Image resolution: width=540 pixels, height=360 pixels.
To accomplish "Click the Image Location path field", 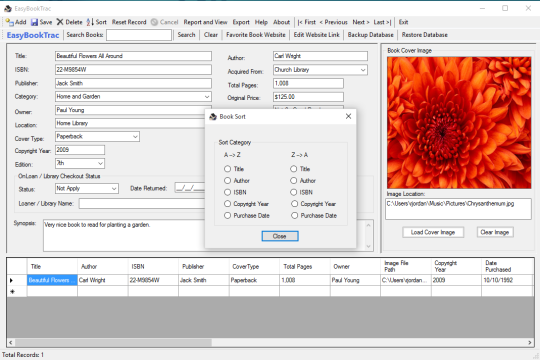I will (x=458, y=209).
